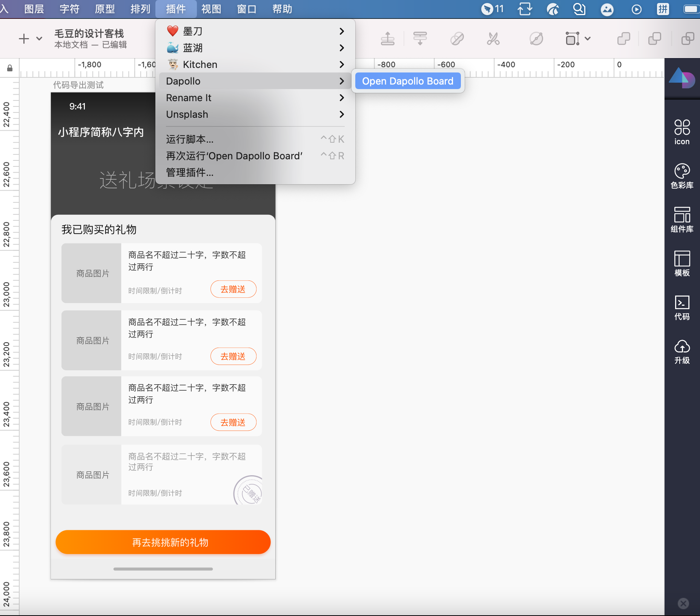Click the document search menu bar icon
Image resolution: width=700 pixels, height=616 pixels.
point(579,9)
